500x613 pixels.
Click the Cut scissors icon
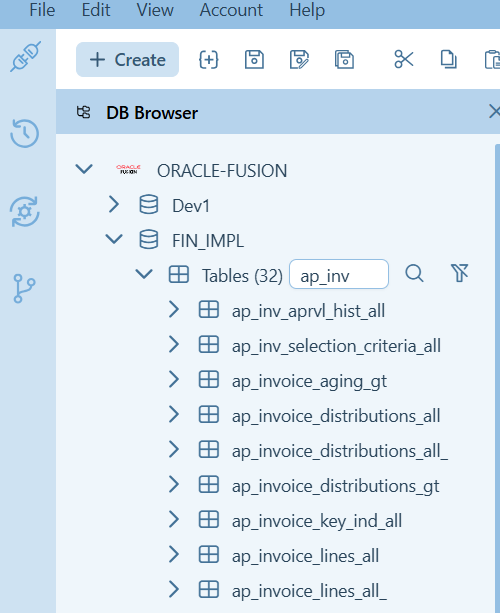(x=404, y=59)
